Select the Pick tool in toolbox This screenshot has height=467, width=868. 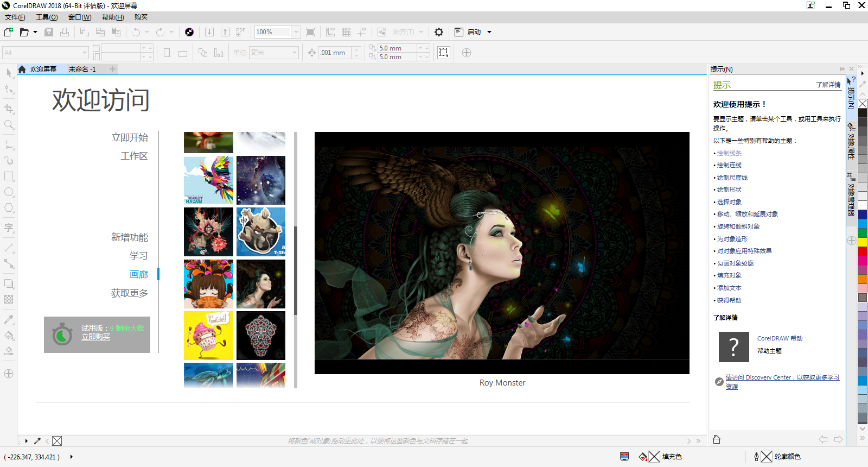tap(9, 73)
